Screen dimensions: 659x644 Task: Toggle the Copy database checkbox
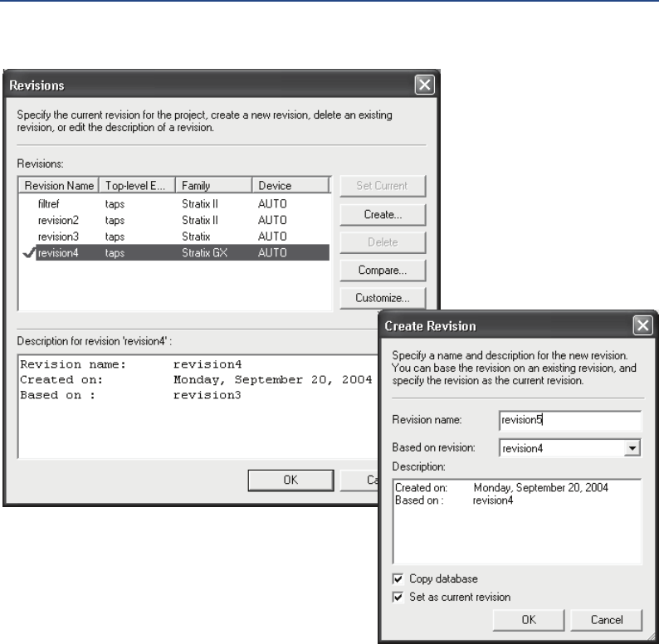(x=399, y=578)
